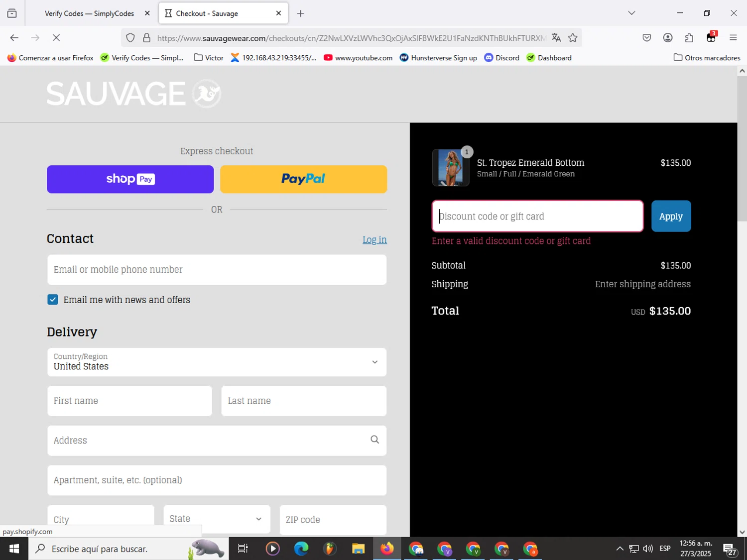This screenshot has height=560, width=747.
Task: Click the SAUVAGE logo
Action: point(133,94)
